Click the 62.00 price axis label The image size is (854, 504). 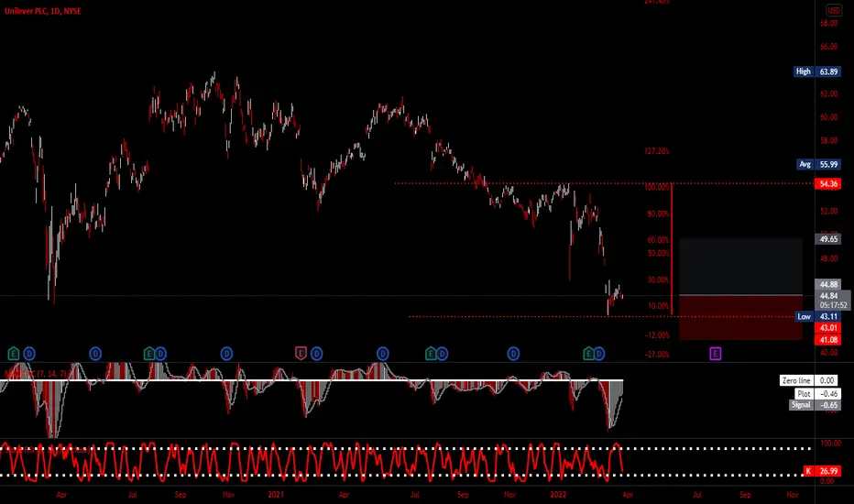click(828, 94)
